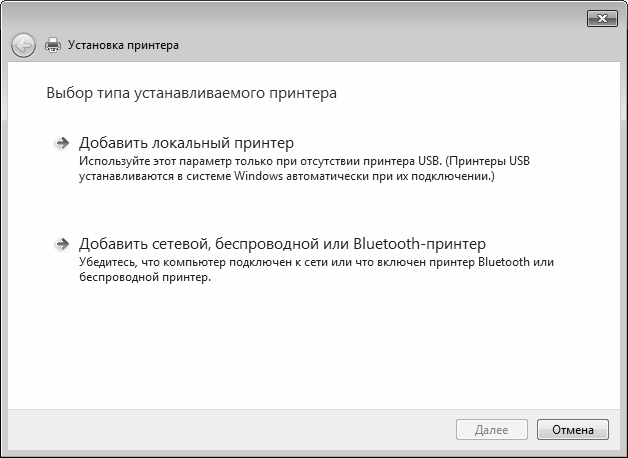Screen dimensions: 628x458
Task: Click the description line starting with Убедитесь, что компьютер
Action: point(315,262)
